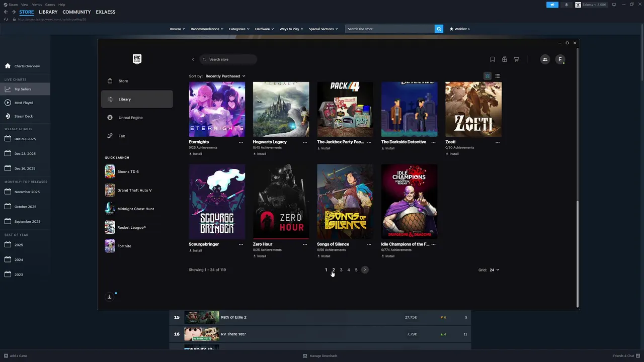Install Hogwarts Legacy
644x362 pixels.
pos(260,154)
